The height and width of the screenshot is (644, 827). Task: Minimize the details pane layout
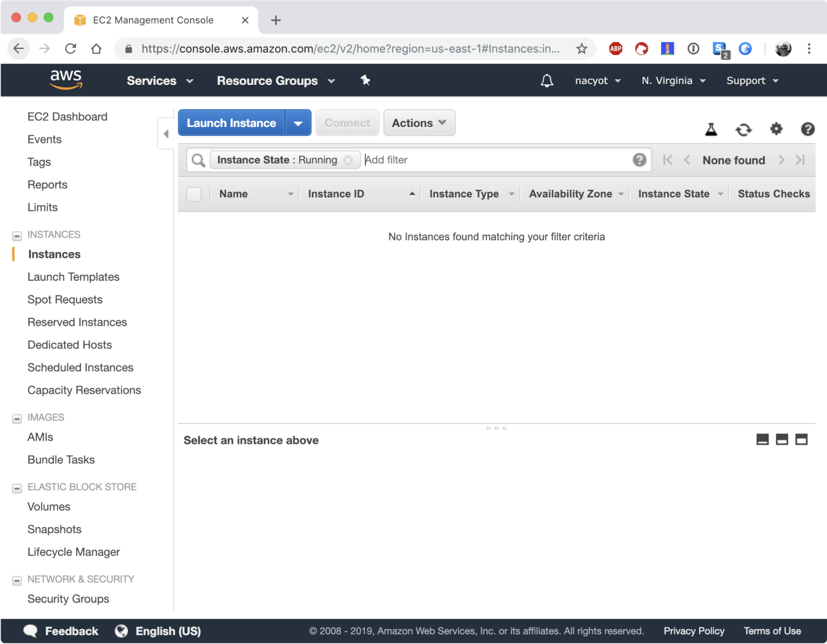[762, 439]
